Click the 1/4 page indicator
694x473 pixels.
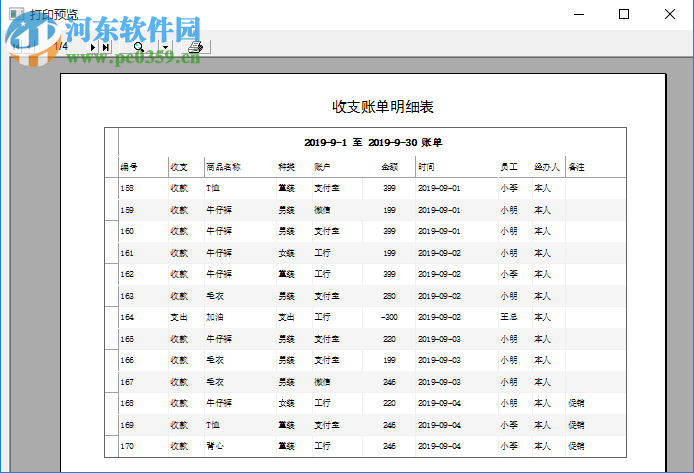click(61, 46)
